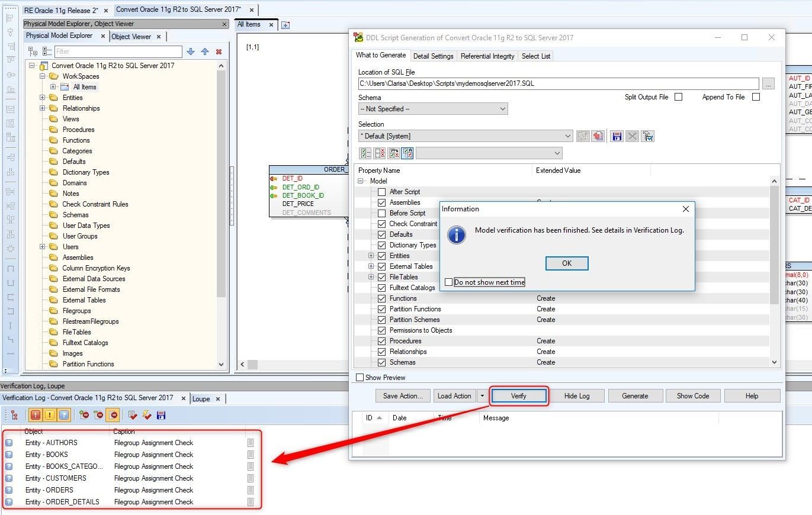Click the Hide Log button
812x515 pixels.
tap(577, 396)
